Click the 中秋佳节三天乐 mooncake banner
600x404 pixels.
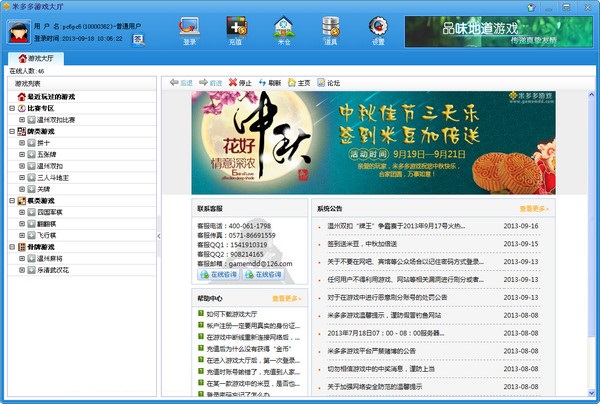[x=373, y=143]
